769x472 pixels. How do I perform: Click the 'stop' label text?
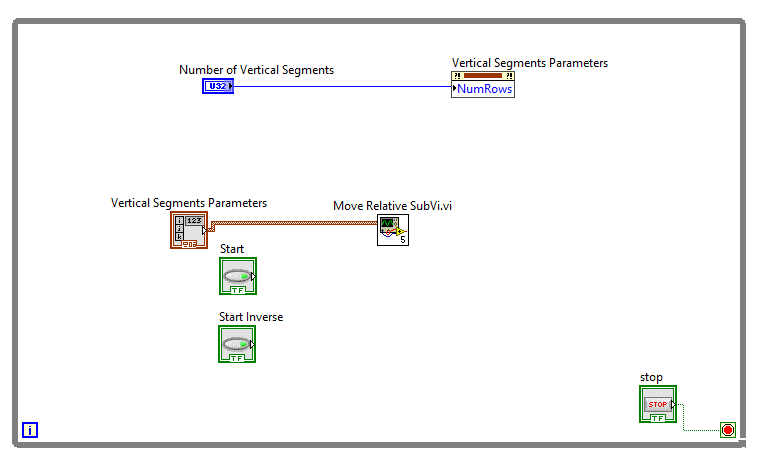pyautogui.click(x=651, y=377)
